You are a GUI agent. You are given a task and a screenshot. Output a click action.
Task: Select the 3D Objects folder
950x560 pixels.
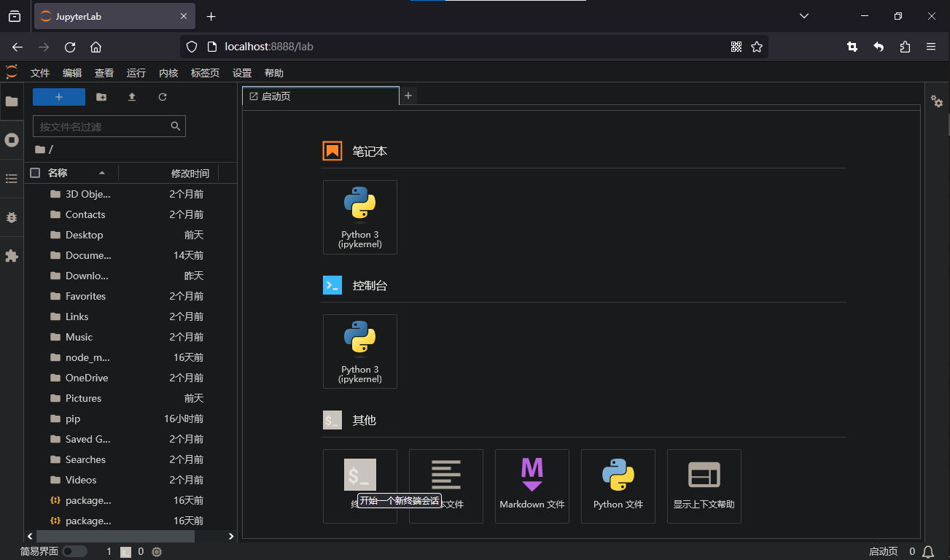(131, 194)
